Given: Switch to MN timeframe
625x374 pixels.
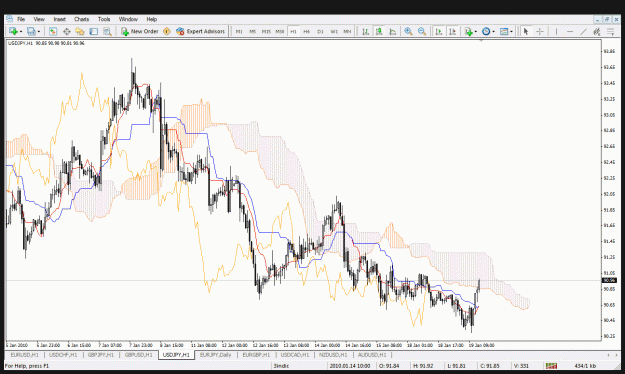Looking at the screenshot, I should [x=347, y=31].
